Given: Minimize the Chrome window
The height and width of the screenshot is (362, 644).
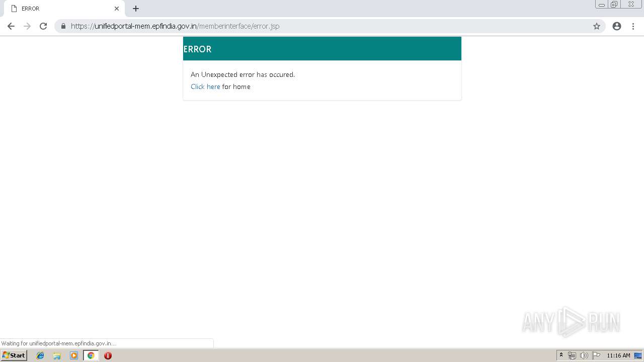Looking at the screenshot, I should 602,5.
